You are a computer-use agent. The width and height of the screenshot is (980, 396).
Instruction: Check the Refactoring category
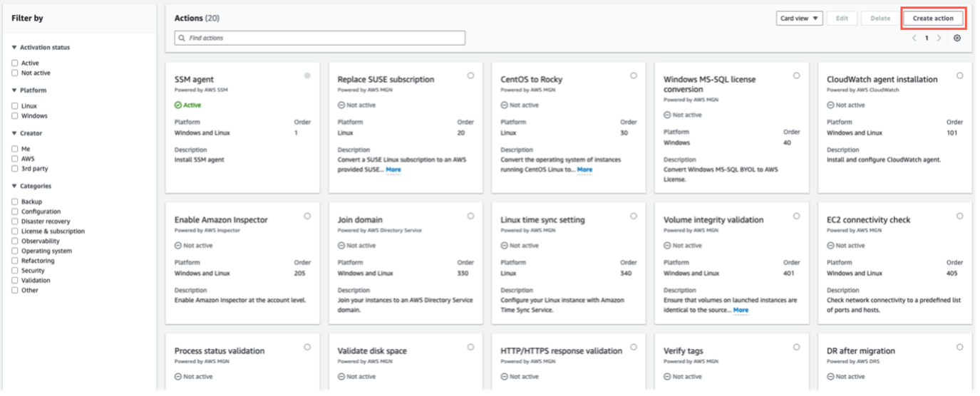(x=15, y=261)
